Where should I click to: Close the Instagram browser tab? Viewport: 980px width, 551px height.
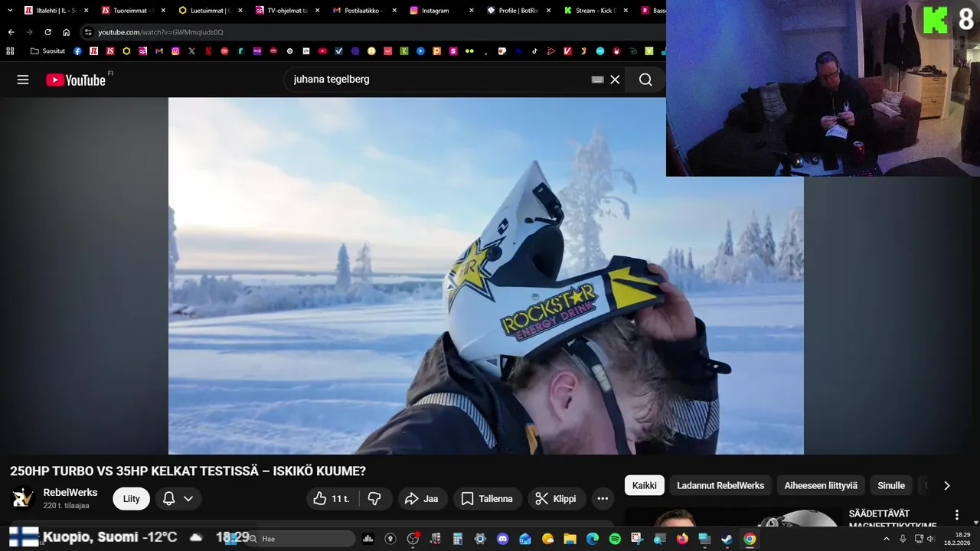click(472, 11)
